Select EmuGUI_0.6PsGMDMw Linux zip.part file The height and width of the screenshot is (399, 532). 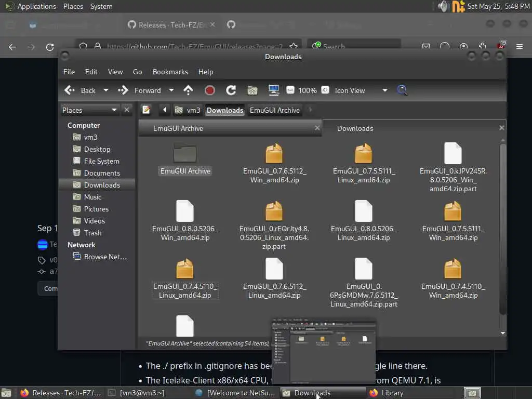point(363,269)
